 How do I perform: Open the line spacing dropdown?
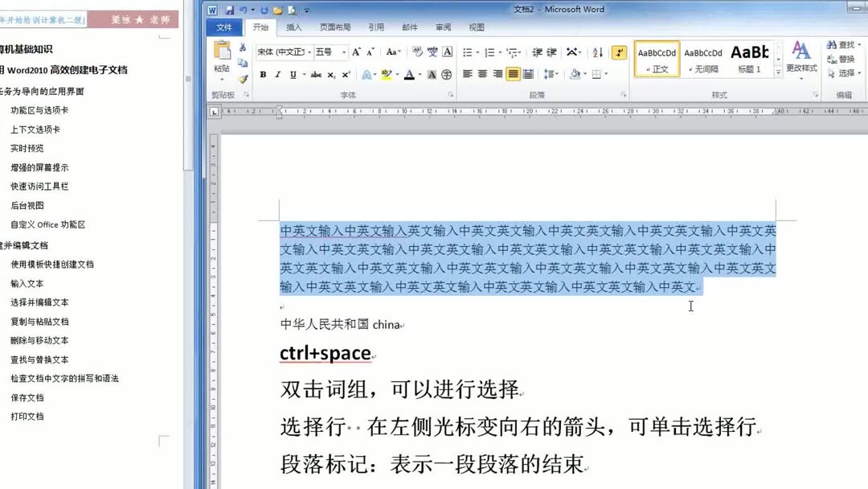pos(553,74)
